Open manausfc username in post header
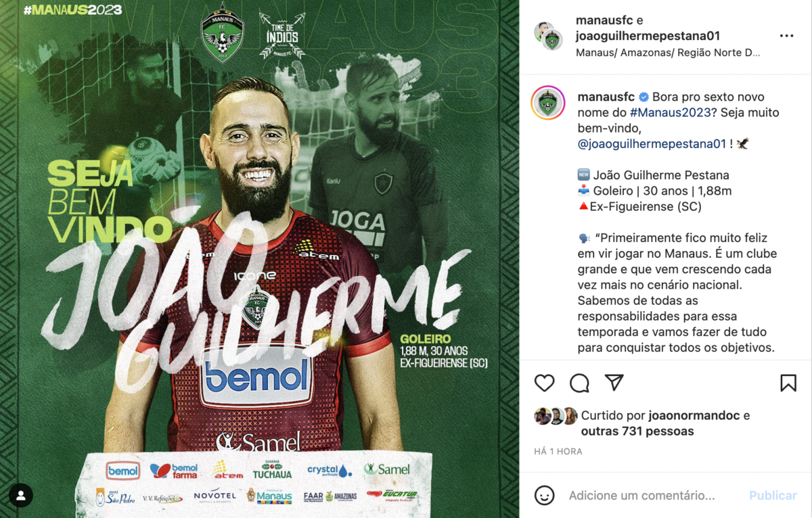Screen dimensions: 812x518 pyautogui.click(x=604, y=20)
